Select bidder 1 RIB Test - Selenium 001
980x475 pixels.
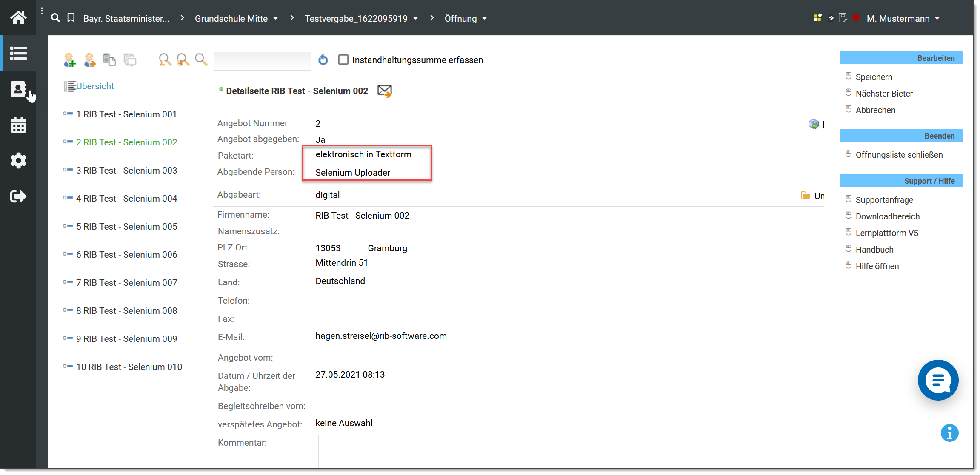(x=126, y=114)
